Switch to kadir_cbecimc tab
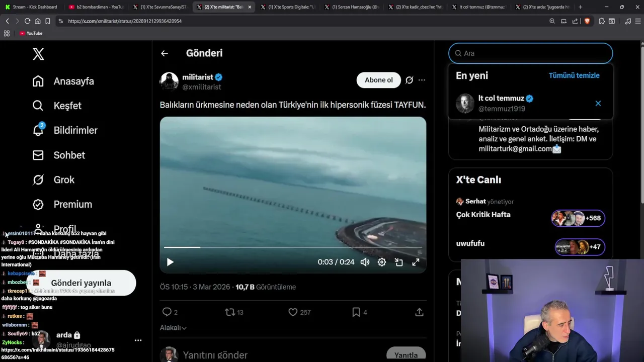Image resolution: width=644 pixels, height=362 pixels. coord(416,7)
